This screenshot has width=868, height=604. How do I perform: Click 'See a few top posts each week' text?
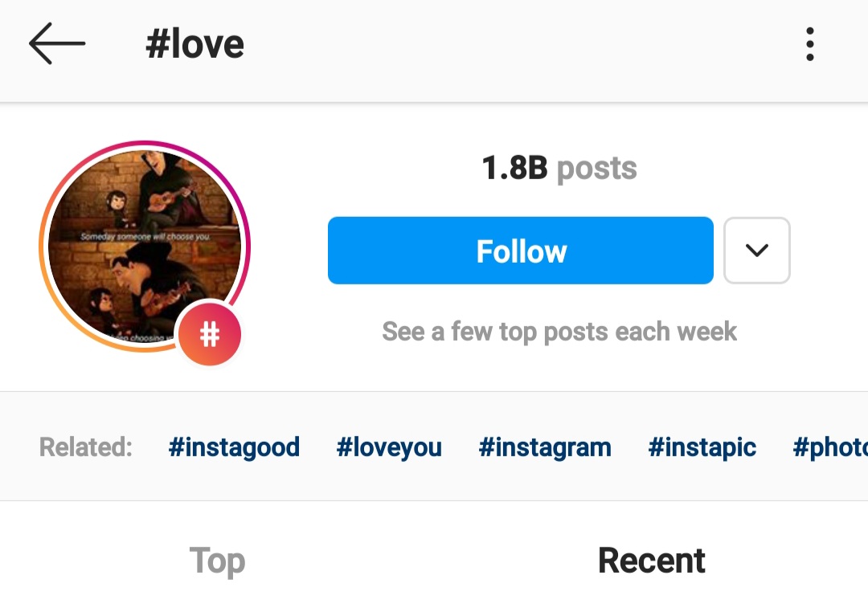(x=559, y=331)
